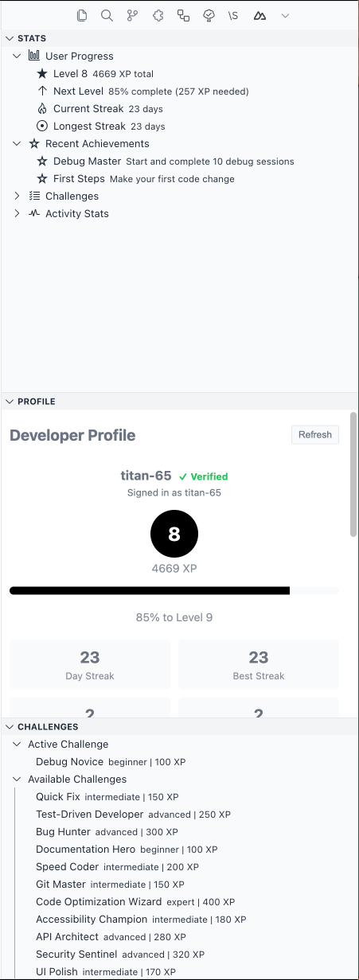Collapse the Active Challenge node

pos(18,744)
